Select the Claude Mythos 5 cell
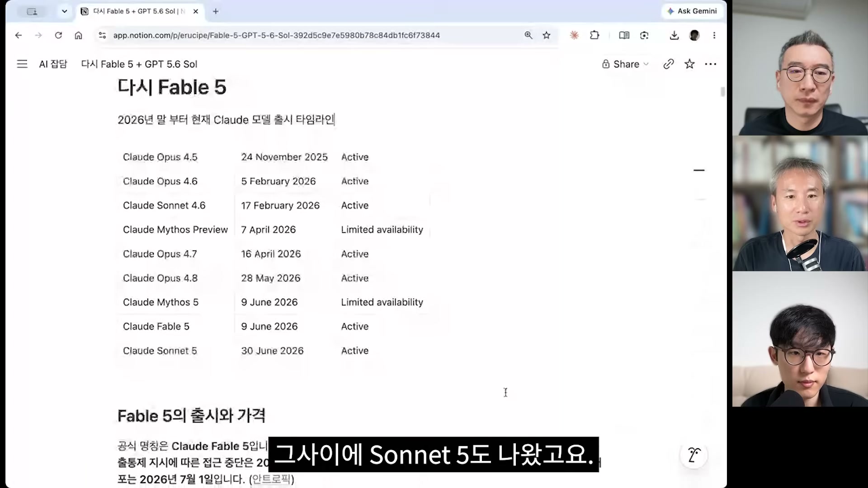Screen dimensions: 868x488 160,302
